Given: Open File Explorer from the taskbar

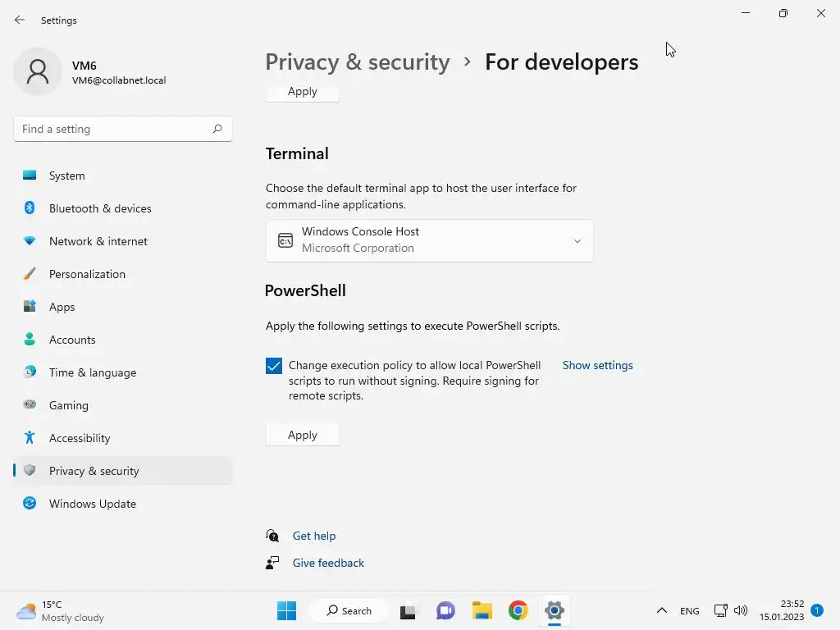Looking at the screenshot, I should tap(482, 610).
